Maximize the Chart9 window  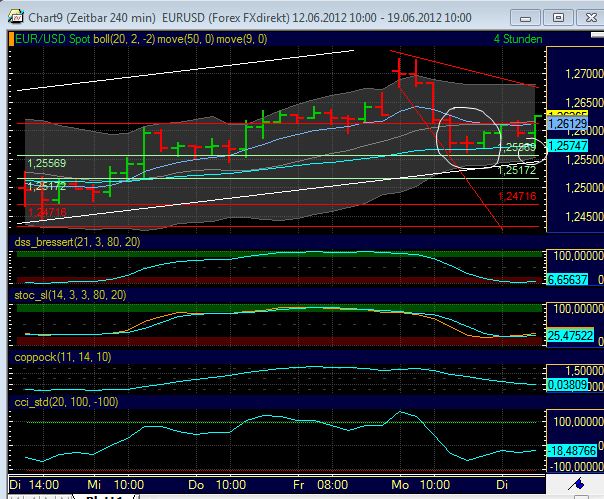click(558, 18)
